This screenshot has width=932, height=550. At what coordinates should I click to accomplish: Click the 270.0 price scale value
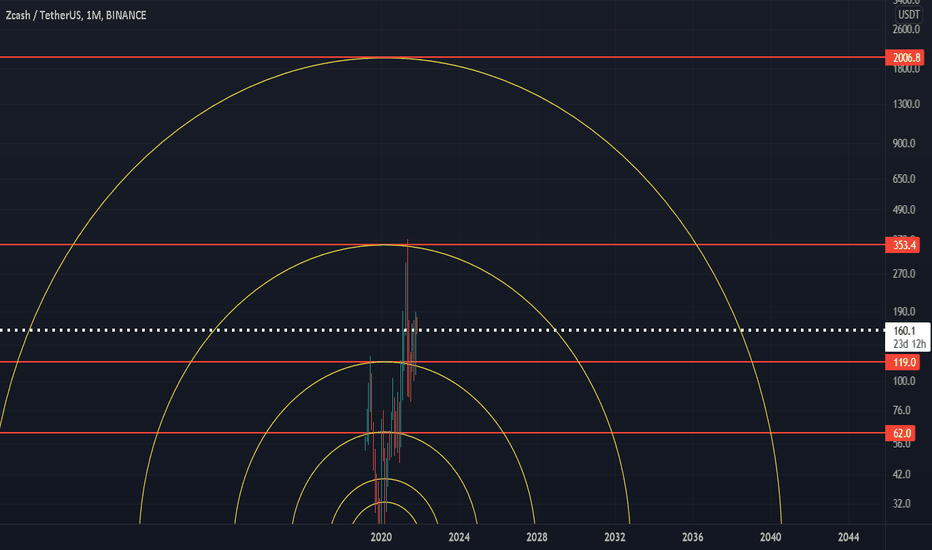904,274
